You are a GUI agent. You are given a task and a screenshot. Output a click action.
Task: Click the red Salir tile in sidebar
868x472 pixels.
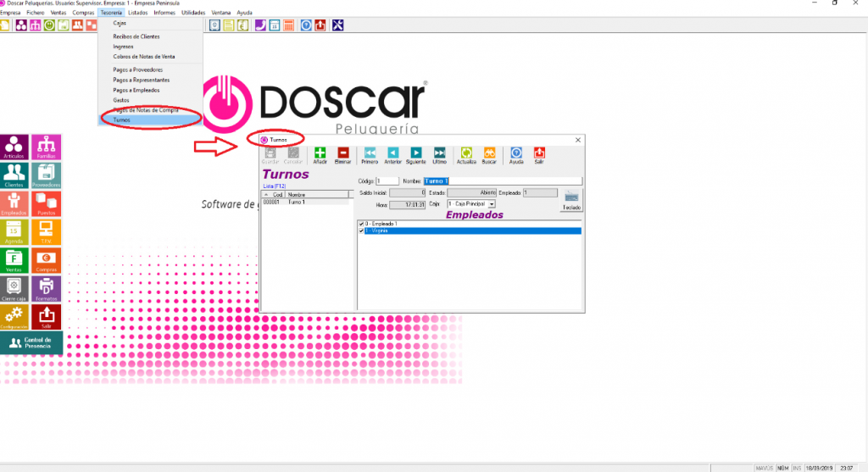[47, 317]
